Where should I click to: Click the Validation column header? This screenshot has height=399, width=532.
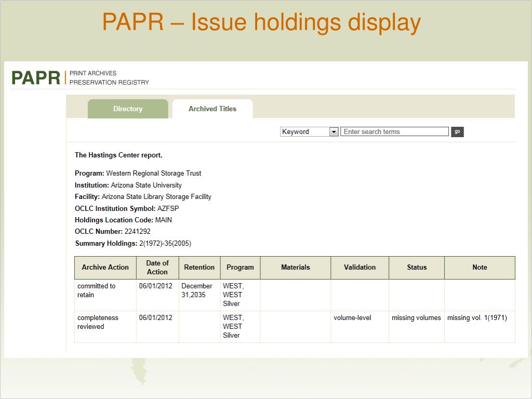point(360,268)
